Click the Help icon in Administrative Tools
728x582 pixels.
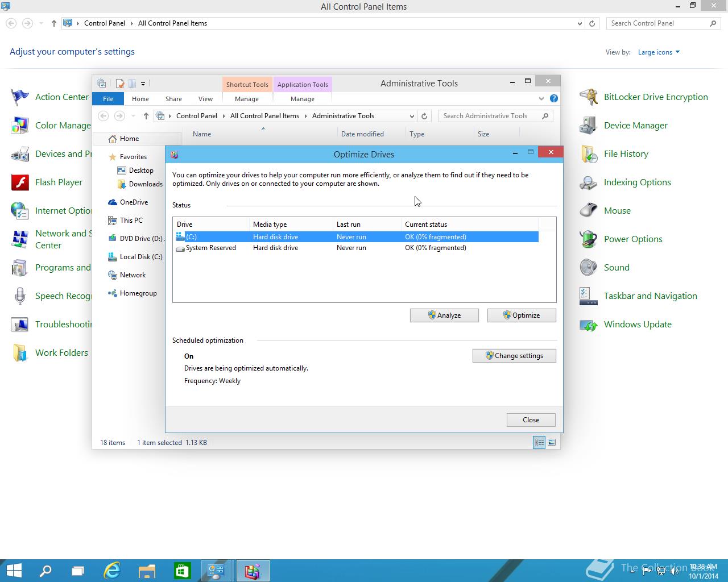click(554, 98)
